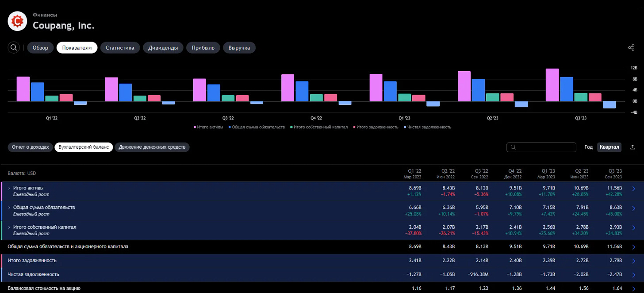Image resolution: width=644 pixels, height=293 pixels.
Task: Toggle Итого активы legend item
Action: pos(209,127)
